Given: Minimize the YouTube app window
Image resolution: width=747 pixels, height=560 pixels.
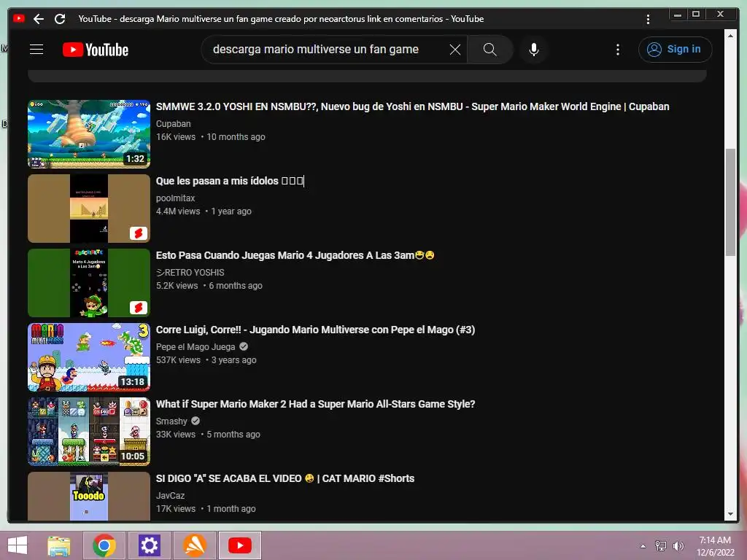Looking at the screenshot, I should [x=678, y=15].
